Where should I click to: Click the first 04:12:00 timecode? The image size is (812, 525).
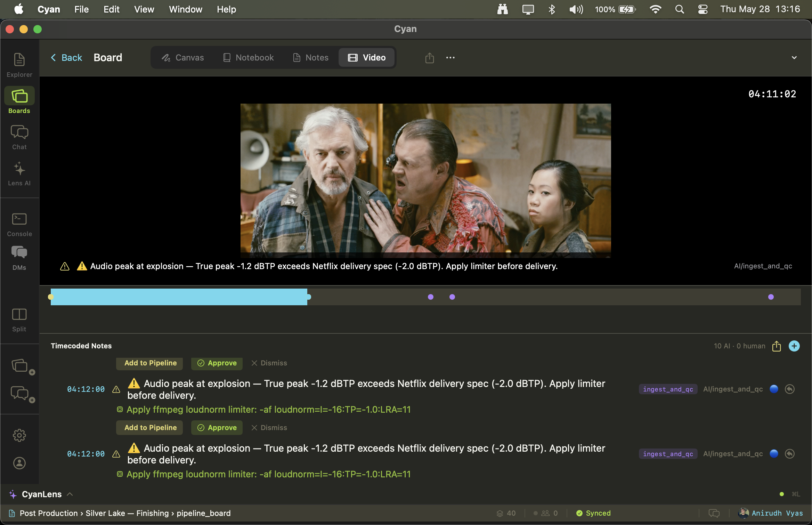coord(86,389)
